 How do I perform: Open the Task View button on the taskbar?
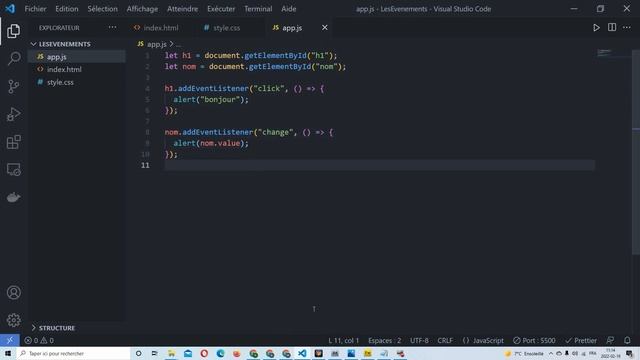[x=155, y=353]
